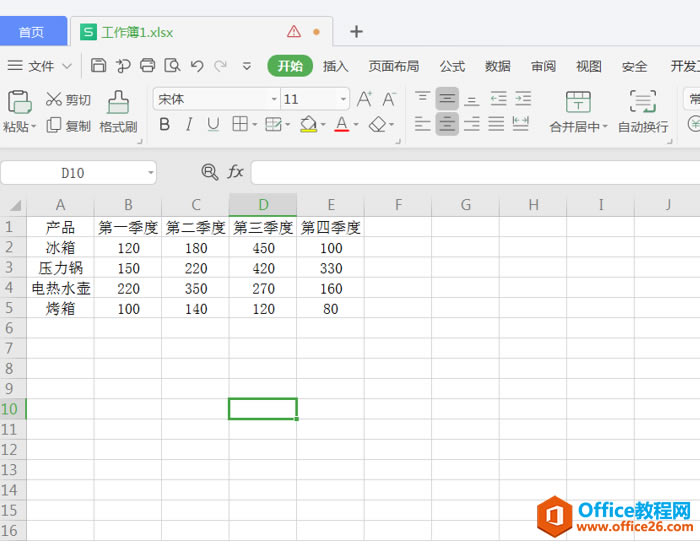
Task: Open Print Preview from quick toolbar
Action: click(x=172, y=66)
